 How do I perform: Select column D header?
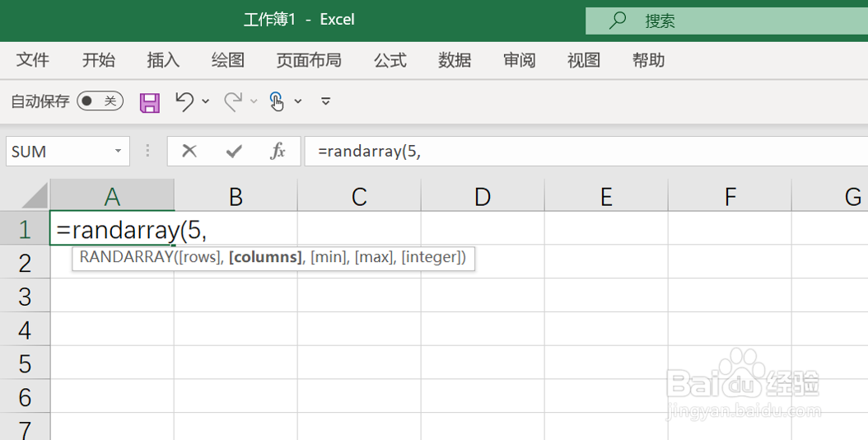pos(483,195)
